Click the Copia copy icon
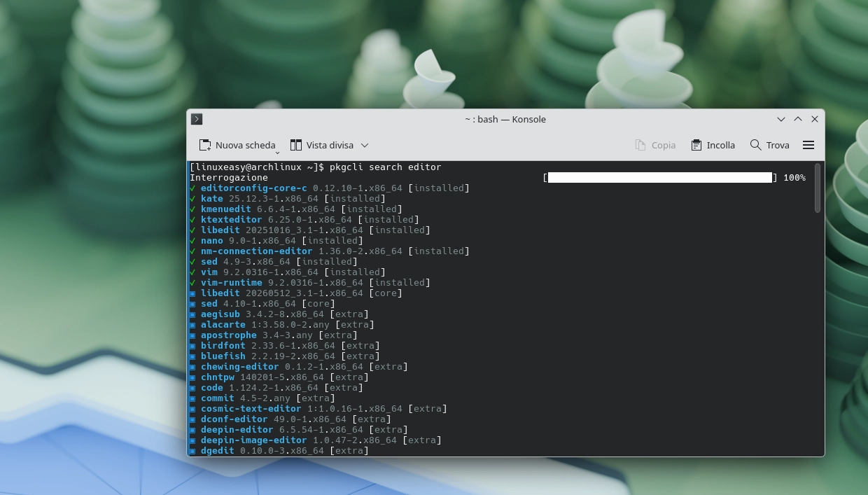Screen dimensions: 868x495 click(640, 145)
